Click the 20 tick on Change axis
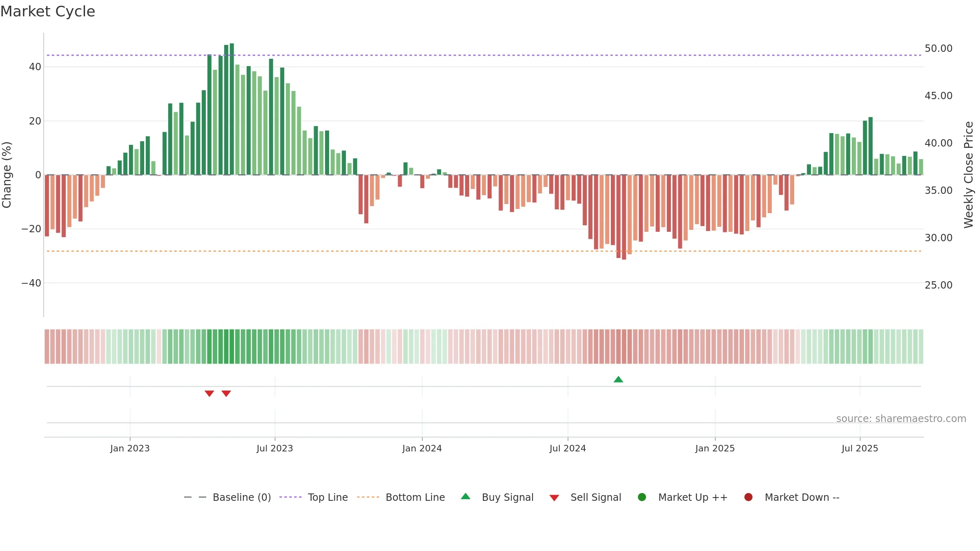Viewport: 980px width, 551px height. coord(35,121)
